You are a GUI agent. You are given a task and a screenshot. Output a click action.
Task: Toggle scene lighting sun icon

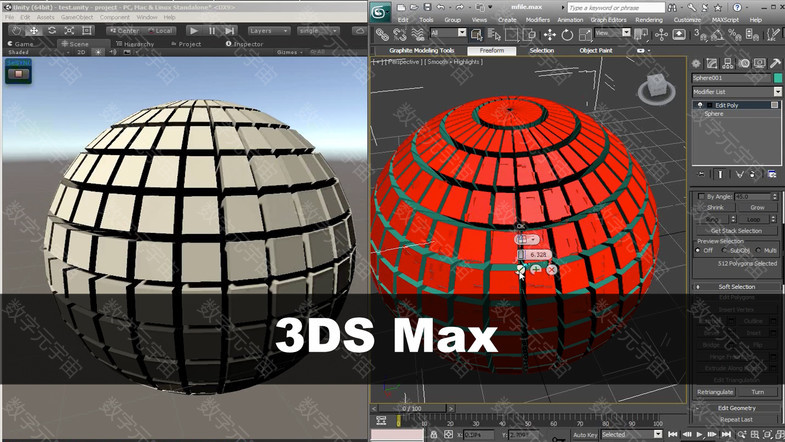click(98, 52)
